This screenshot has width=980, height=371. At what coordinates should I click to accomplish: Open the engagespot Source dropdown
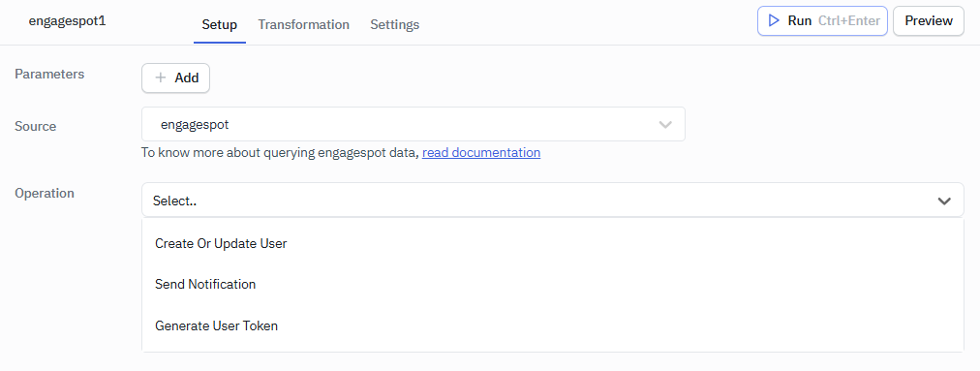[413, 125]
